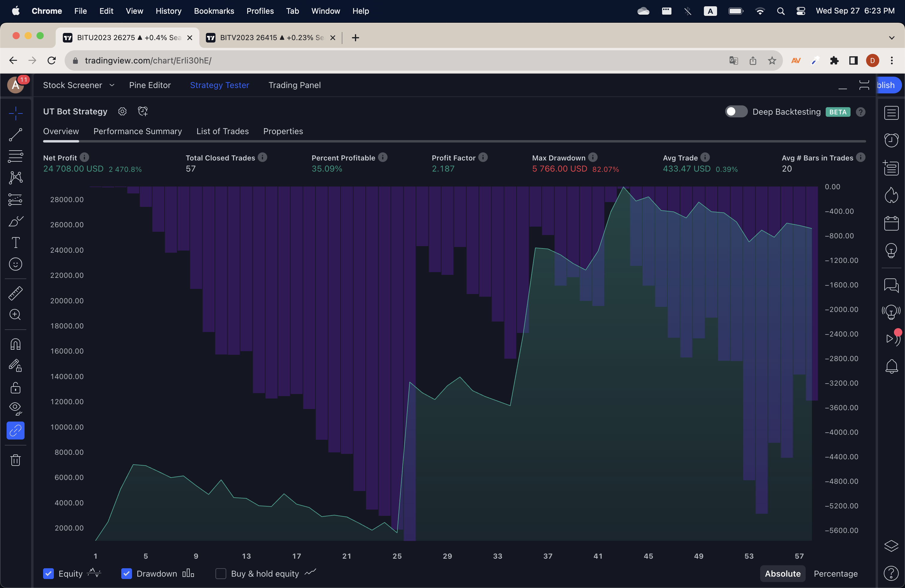Select the Text tool in left toolbar

[16, 242]
